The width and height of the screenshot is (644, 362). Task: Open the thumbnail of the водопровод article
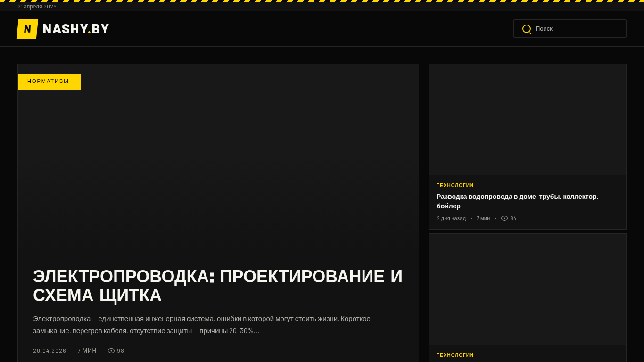527,119
